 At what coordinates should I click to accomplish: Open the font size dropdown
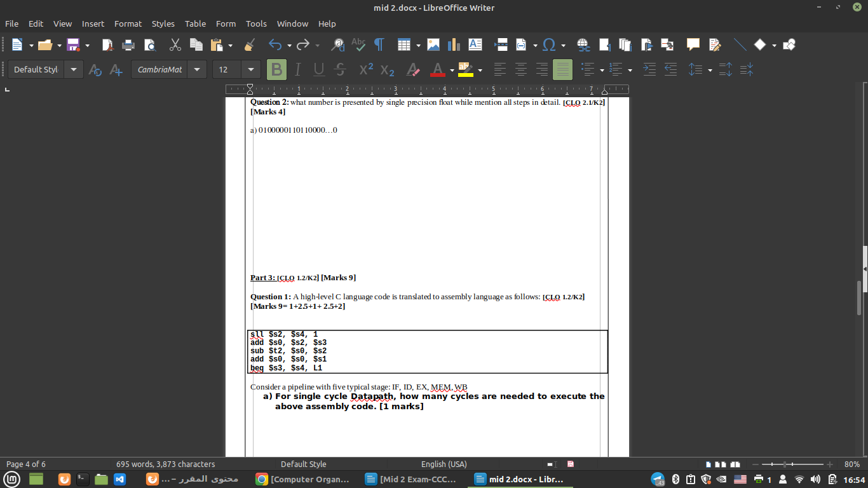point(250,69)
